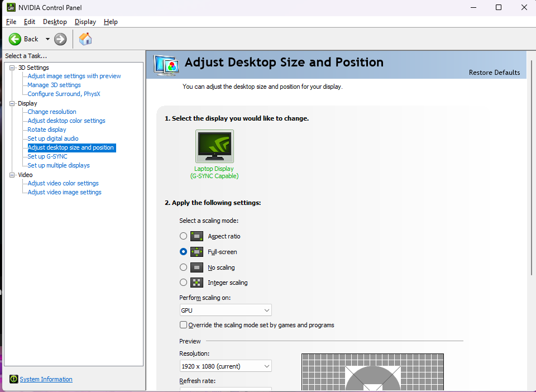Select Adjust desktop size and position

71,147
